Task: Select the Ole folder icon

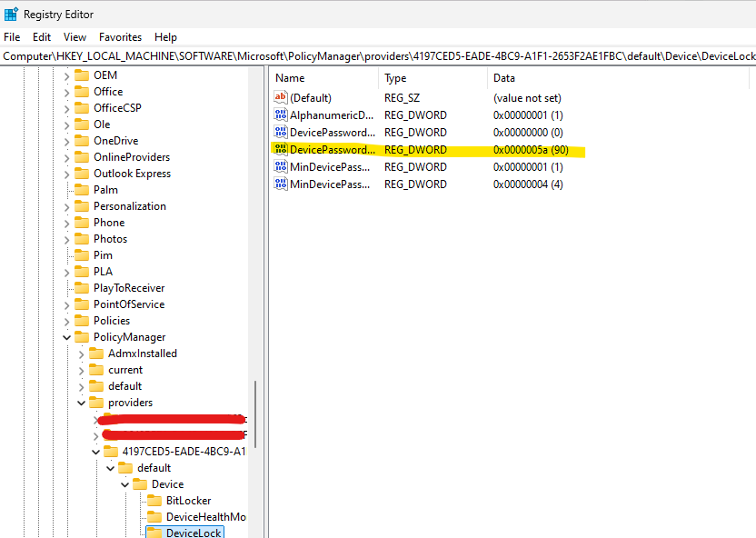Action: (x=82, y=125)
